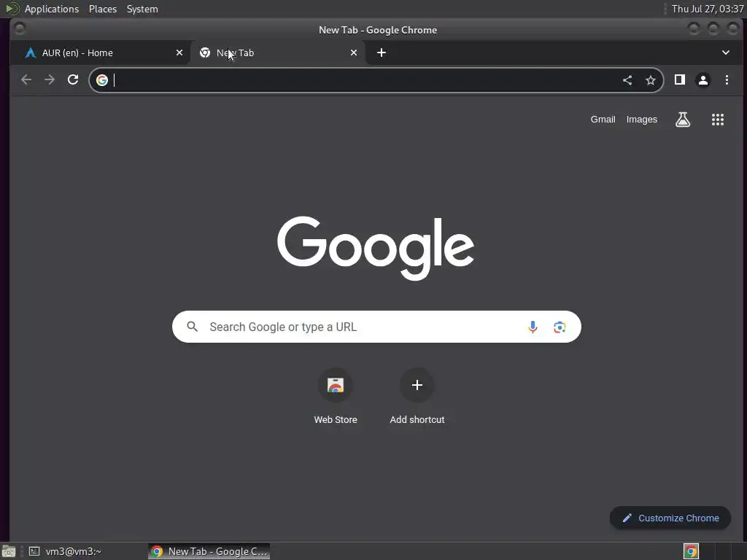This screenshot has width=747, height=560.
Task: Click the forward navigation arrow
Action: pos(50,80)
